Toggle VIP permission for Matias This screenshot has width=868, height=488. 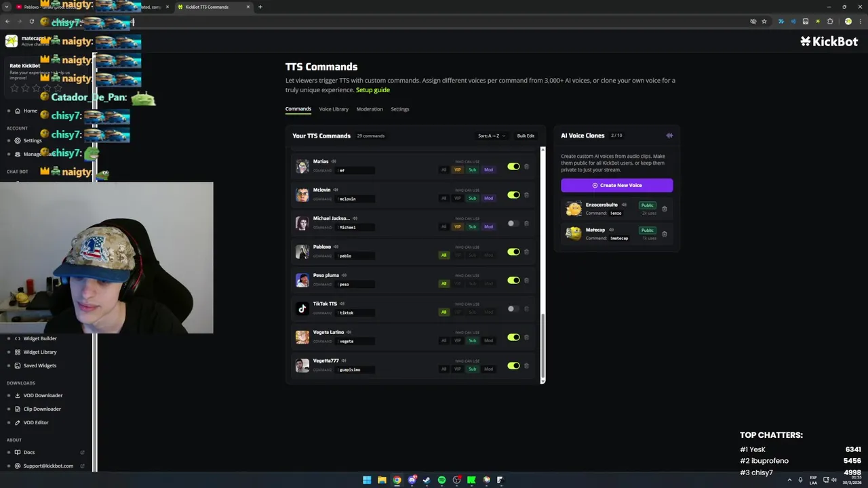tap(458, 169)
